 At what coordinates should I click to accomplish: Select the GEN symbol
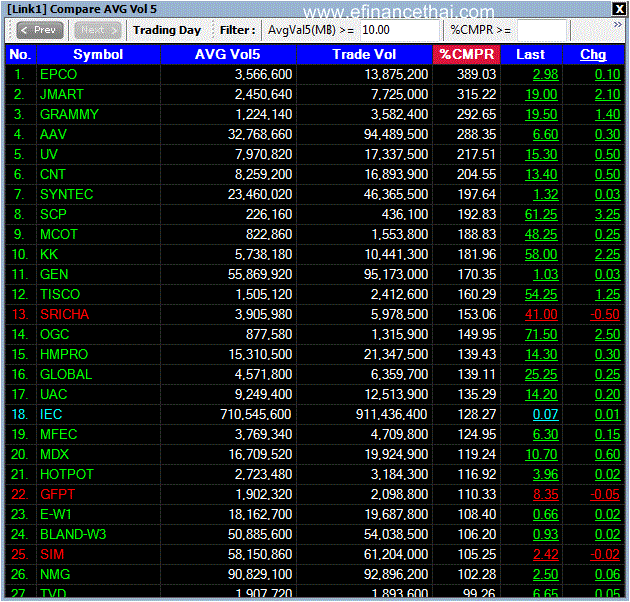(54, 274)
